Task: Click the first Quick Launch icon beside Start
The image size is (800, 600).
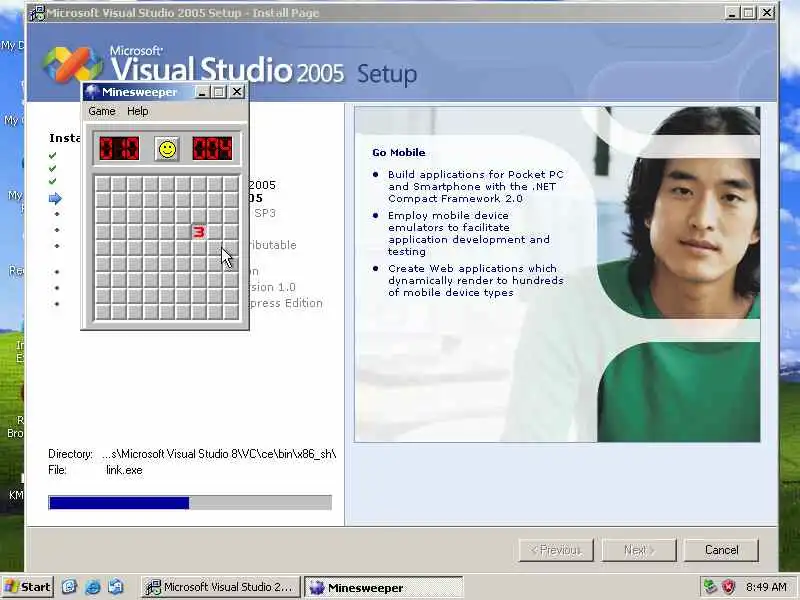Action: click(69, 587)
